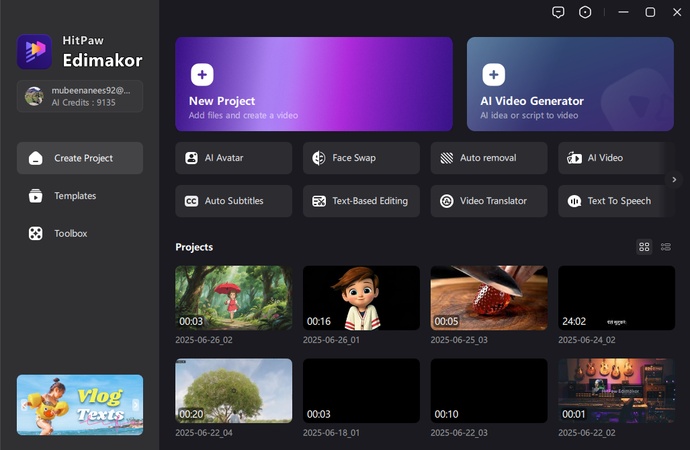Select Create Project in sidebar

click(80, 158)
